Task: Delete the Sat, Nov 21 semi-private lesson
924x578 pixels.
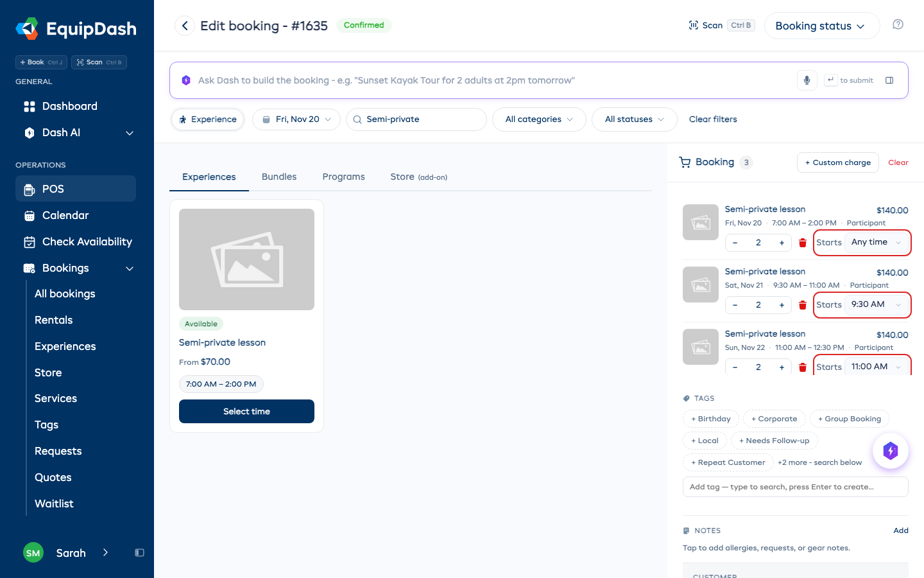Action: (802, 305)
